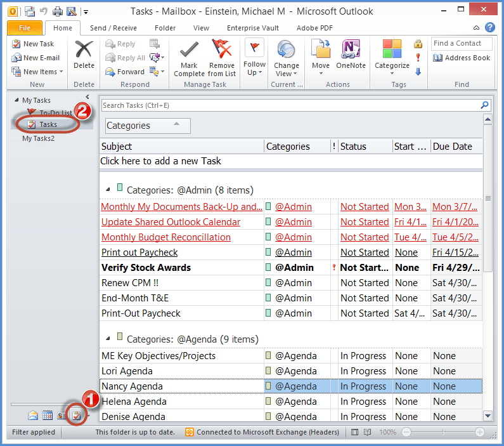The width and height of the screenshot is (504, 446).
Task: Open OneNote from the Actions group
Action: click(x=351, y=51)
